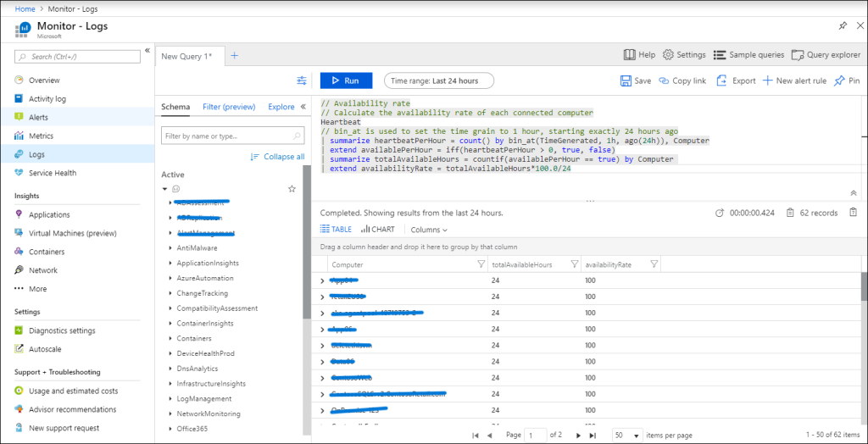868x444 pixels.
Task: Run the query
Action: [x=346, y=80]
